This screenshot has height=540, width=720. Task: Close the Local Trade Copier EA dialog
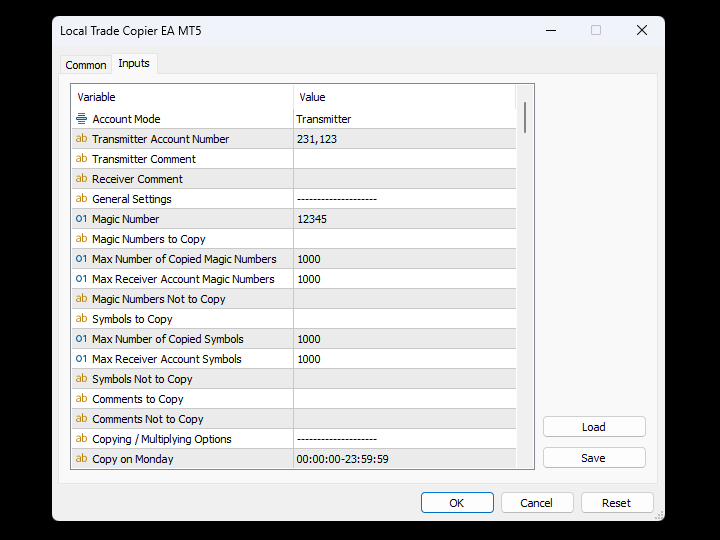click(x=642, y=30)
